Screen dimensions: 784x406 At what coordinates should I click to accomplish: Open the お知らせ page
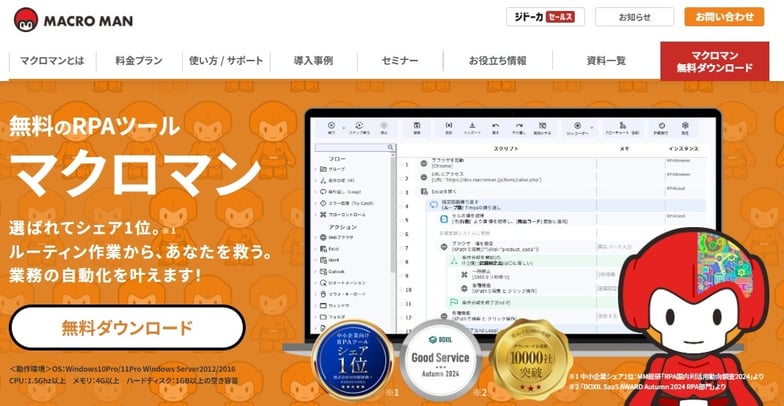pos(634,17)
